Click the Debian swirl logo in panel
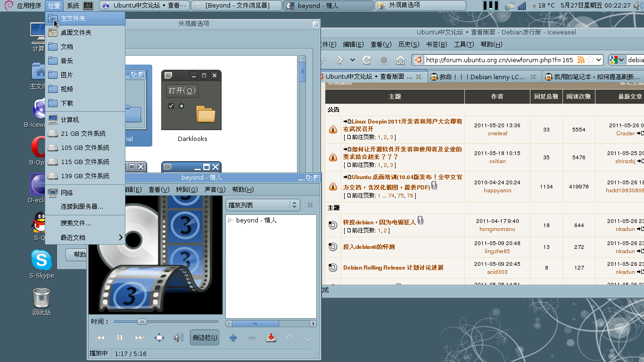The height and width of the screenshot is (362, 644). pos(8,6)
